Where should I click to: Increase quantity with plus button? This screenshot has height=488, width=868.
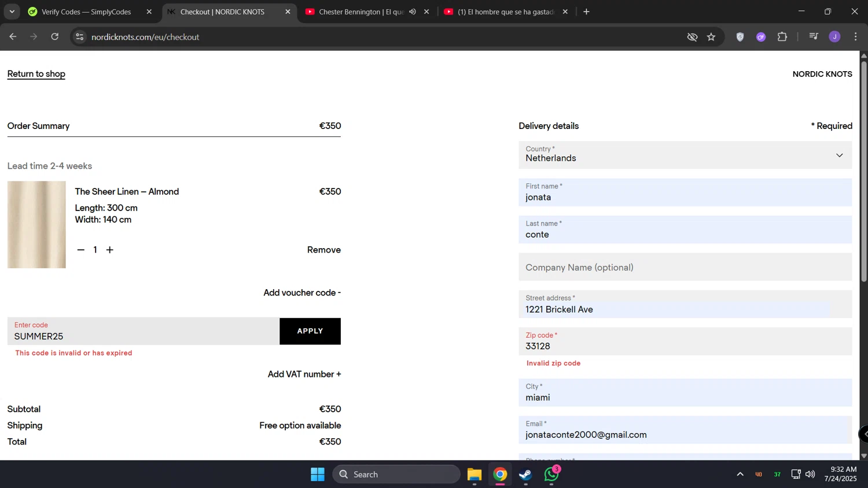coord(110,250)
